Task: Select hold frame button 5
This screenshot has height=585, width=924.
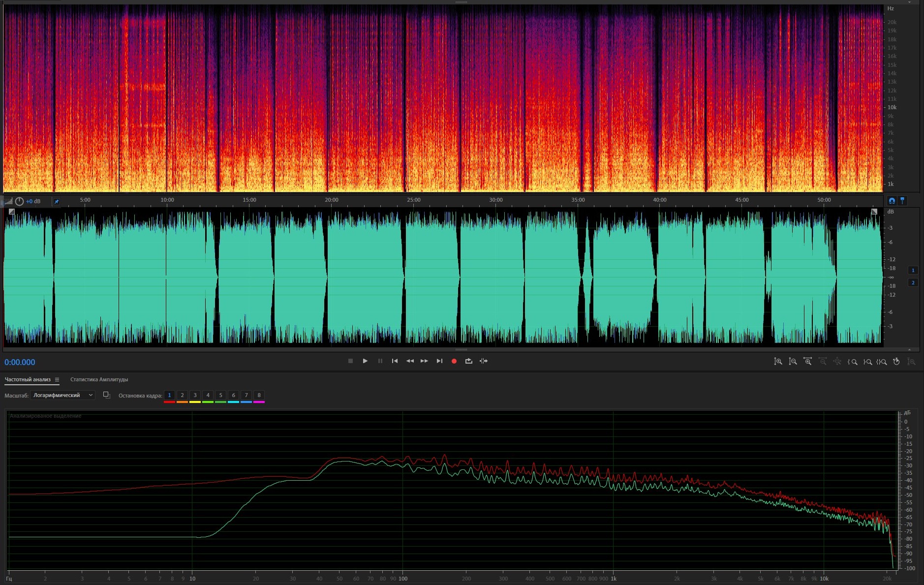Action: (x=220, y=395)
